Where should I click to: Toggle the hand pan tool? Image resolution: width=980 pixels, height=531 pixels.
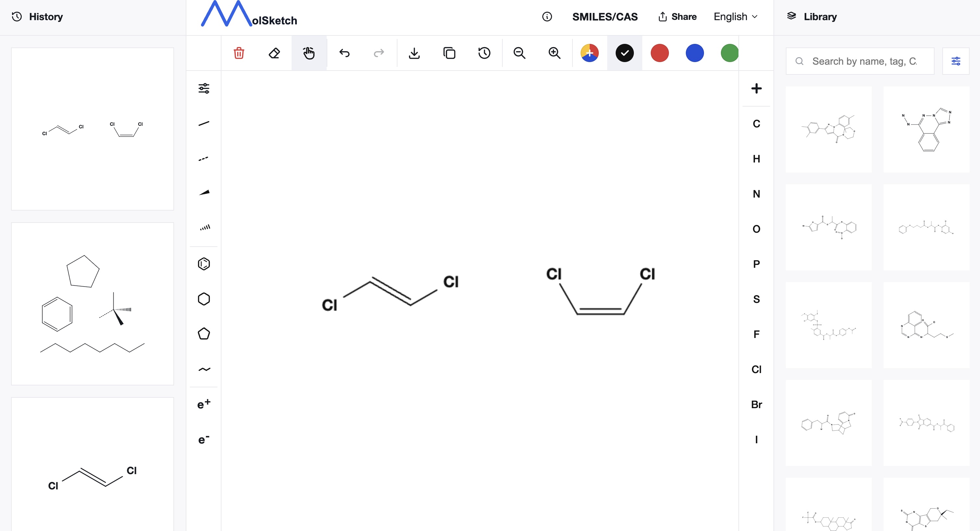point(309,53)
